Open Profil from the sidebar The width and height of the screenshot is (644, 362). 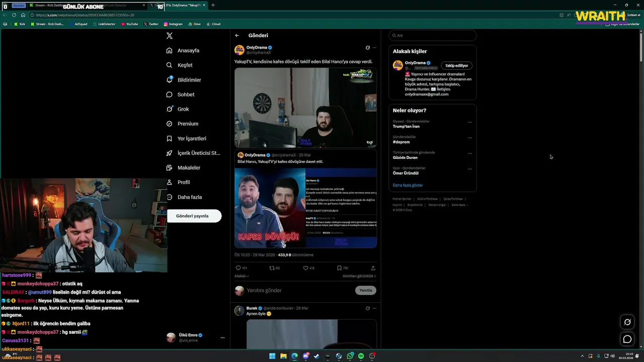[178, 182]
